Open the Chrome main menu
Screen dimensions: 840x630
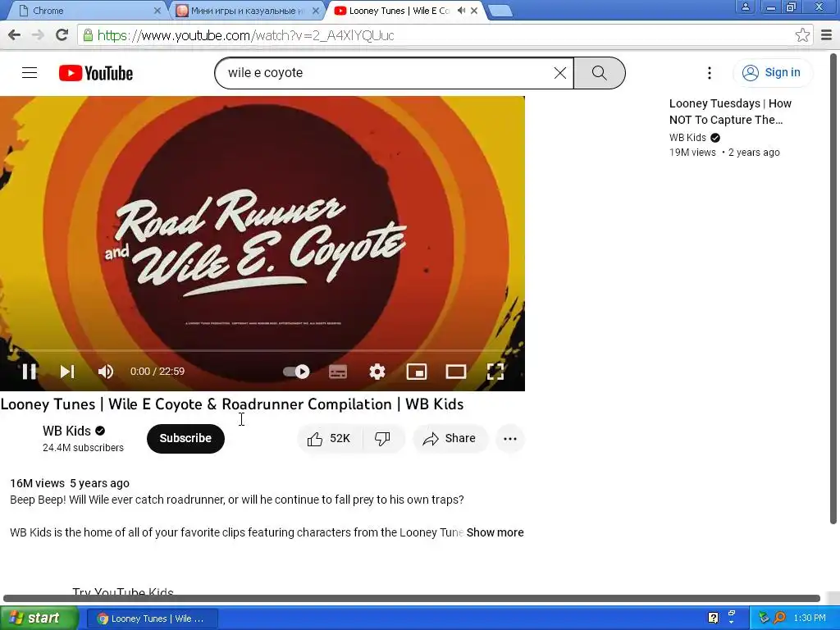pos(827,34)
